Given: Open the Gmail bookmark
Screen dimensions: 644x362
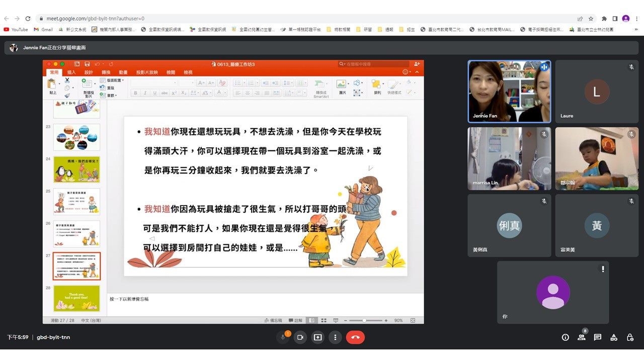Looking at the screenshot, I should click(x=43, y=30).
